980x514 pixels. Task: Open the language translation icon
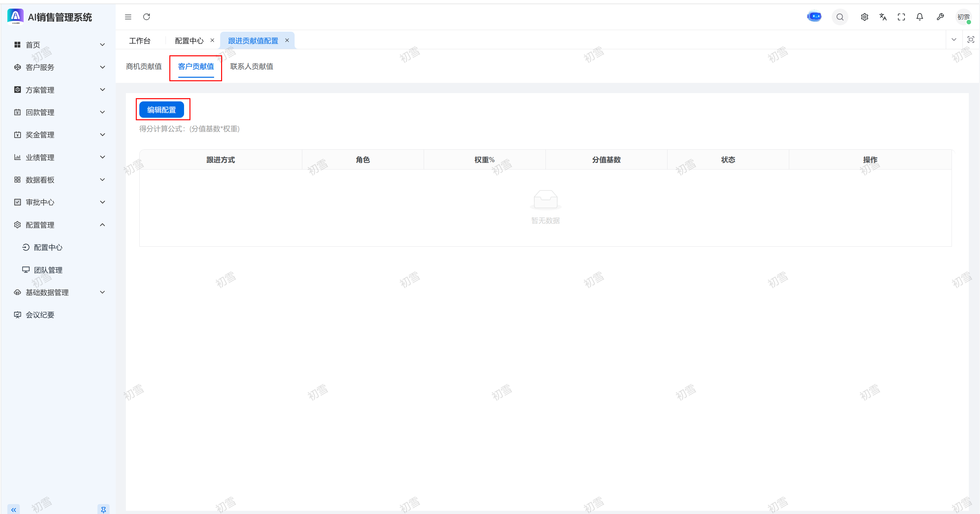tap(883, 17)
